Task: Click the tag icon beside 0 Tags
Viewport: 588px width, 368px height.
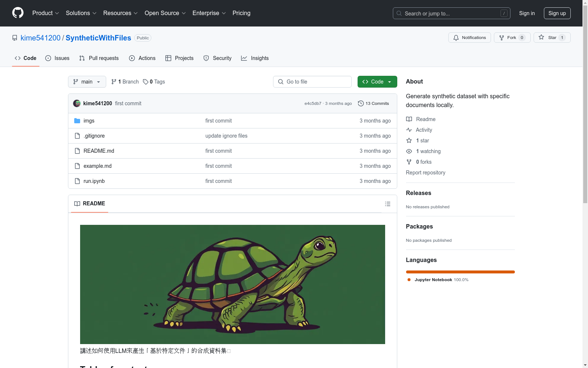Action: tap(146, 82)
